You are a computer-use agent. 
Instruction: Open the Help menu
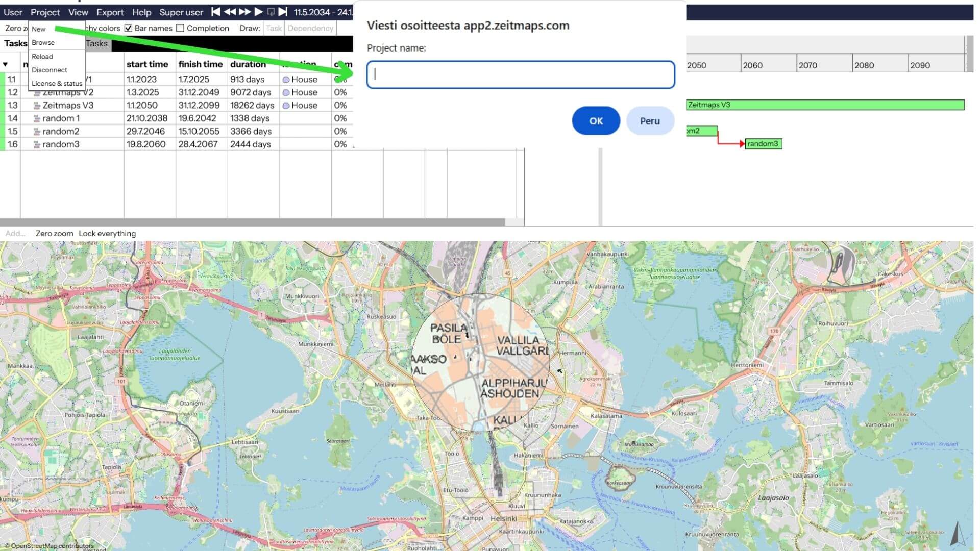coord(141,12)
